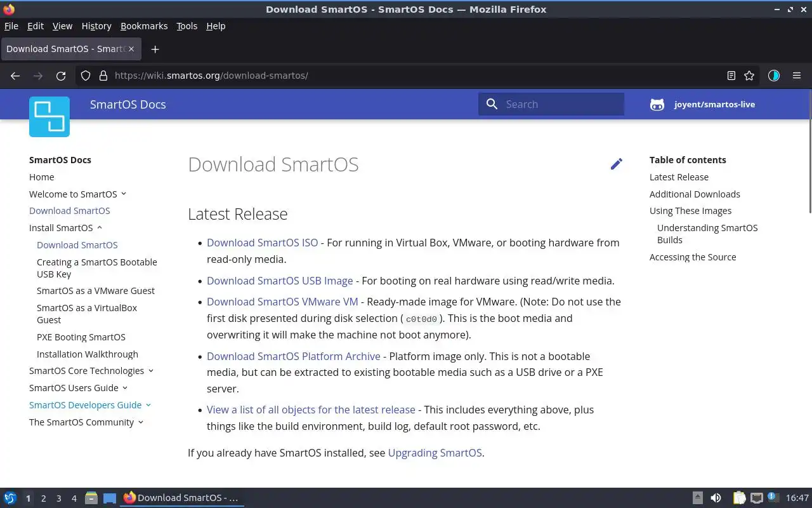Open the Edit menu

pyautogui.click(x=36, y=26)
